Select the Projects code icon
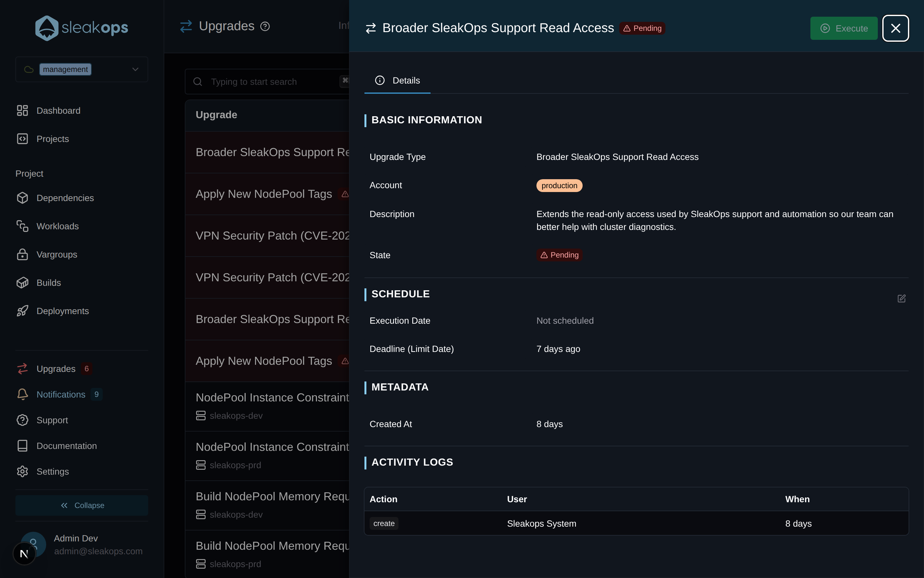The width and height of the screenshot is (924, 578). click(22, 139)
